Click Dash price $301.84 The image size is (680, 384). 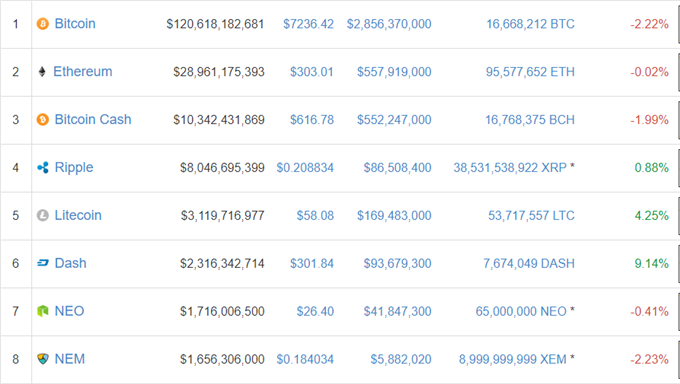pos(312,263)
